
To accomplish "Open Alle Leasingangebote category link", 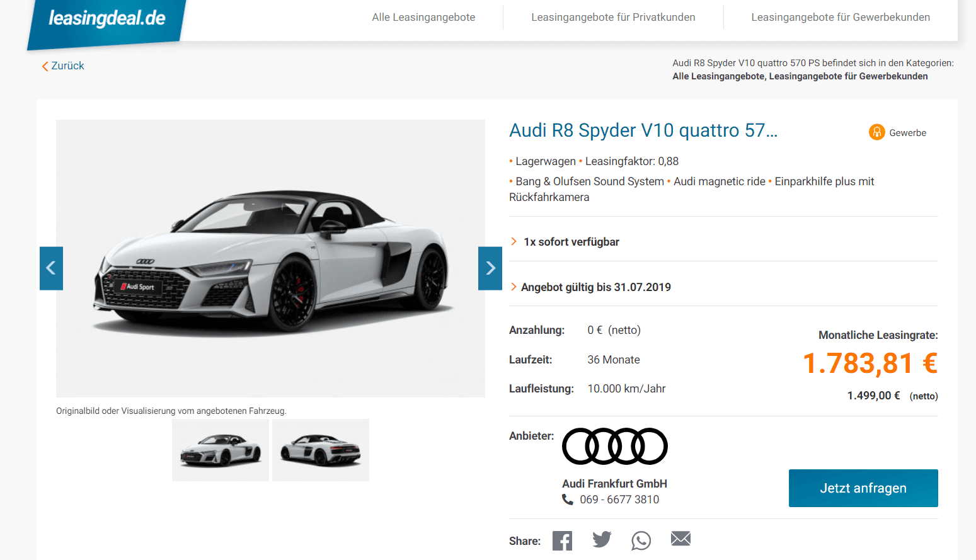I will 718,76.
